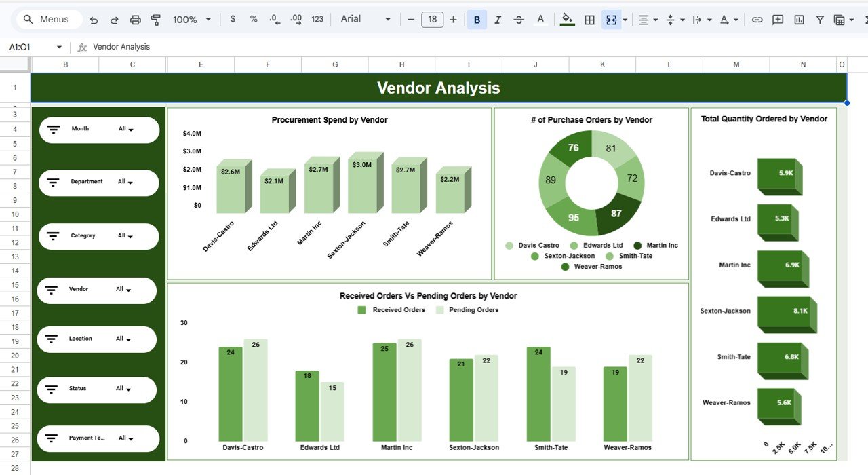Create a filter
The image size is (868, 475).
820,19
